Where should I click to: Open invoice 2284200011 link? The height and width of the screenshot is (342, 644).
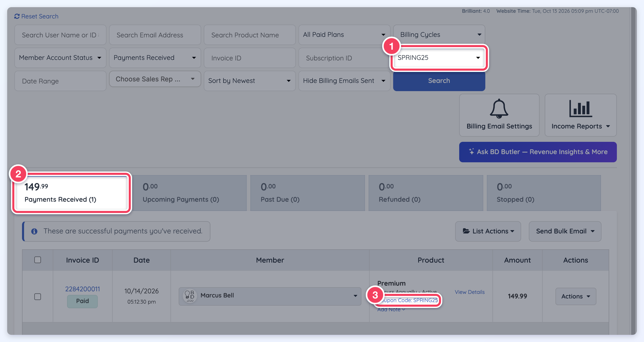pos(82,289)
